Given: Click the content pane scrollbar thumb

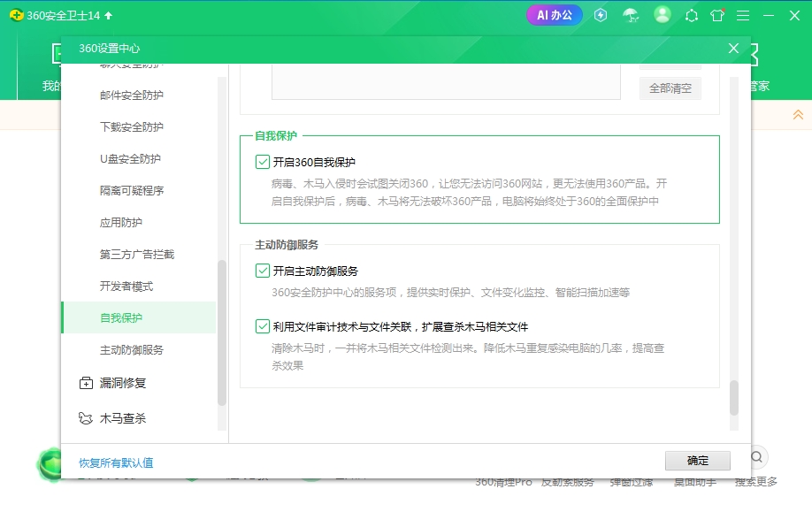Looking at the screenshot, I should (734, 398).
